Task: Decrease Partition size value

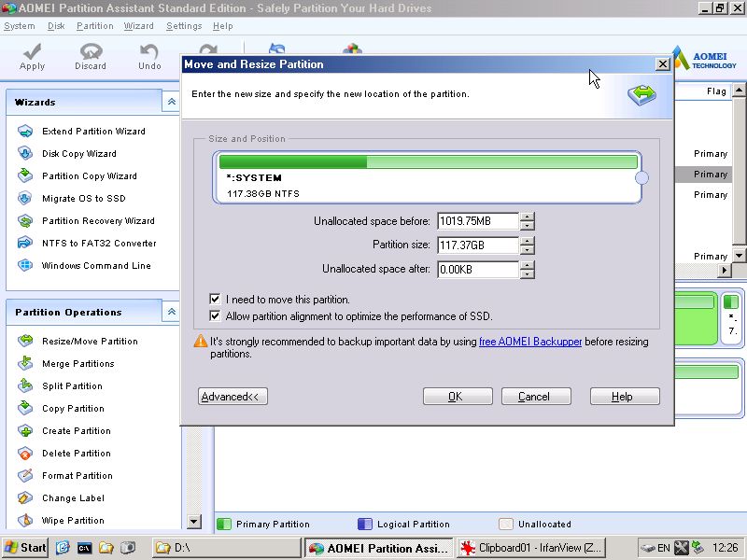Action: (x=528, y=250)
